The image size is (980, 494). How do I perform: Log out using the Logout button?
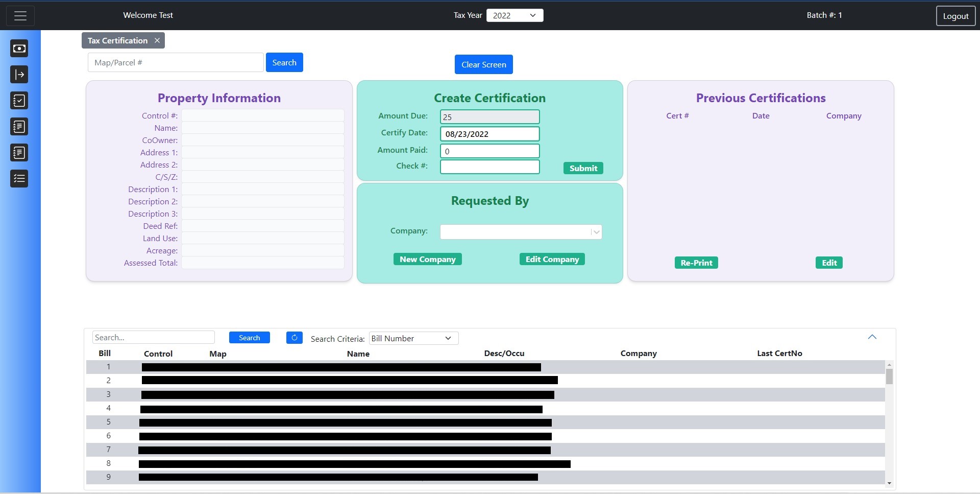pyautogui.click(x=955, y=16)
